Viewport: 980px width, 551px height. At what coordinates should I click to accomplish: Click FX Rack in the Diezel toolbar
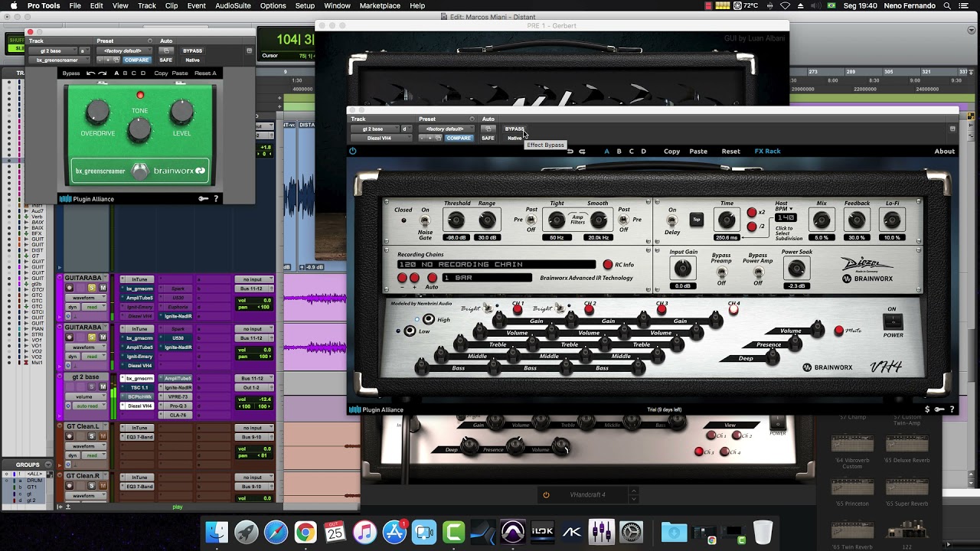(767, 152)
